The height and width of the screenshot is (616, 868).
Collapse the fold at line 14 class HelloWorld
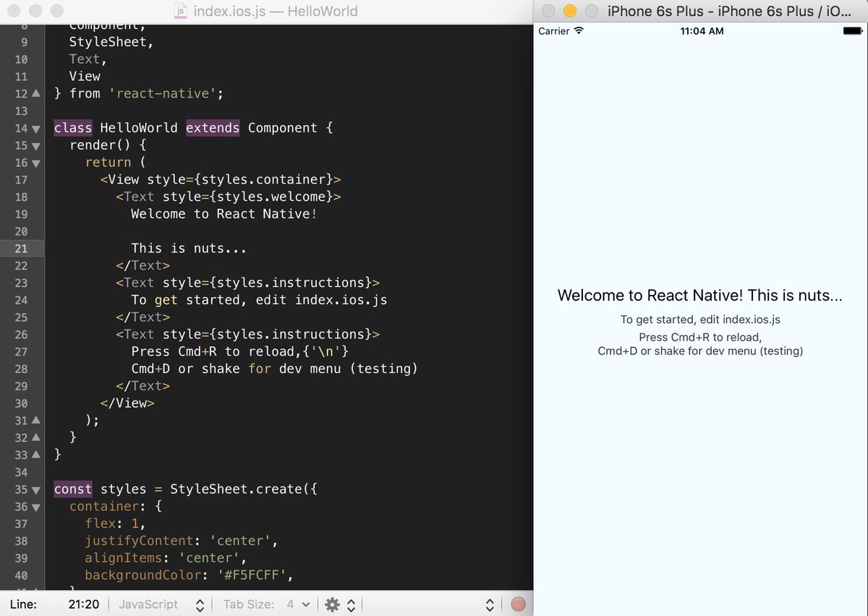[x=36, y=128]
